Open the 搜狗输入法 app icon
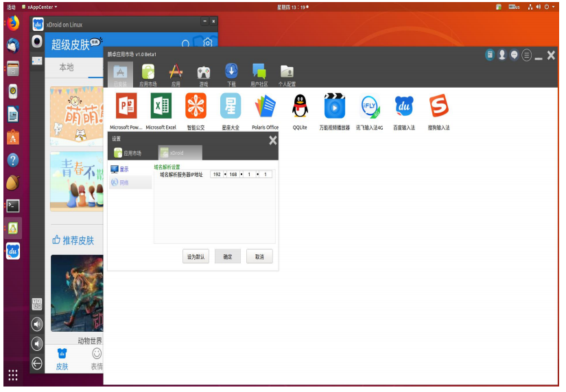The height and width of the screenshot is (392, 566). [439, 106]
